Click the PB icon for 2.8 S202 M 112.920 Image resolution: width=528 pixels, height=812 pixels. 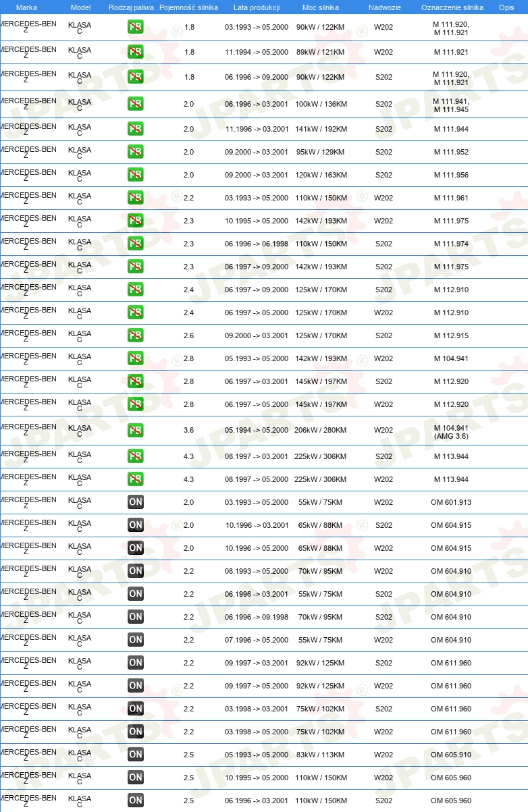point(136,381)
